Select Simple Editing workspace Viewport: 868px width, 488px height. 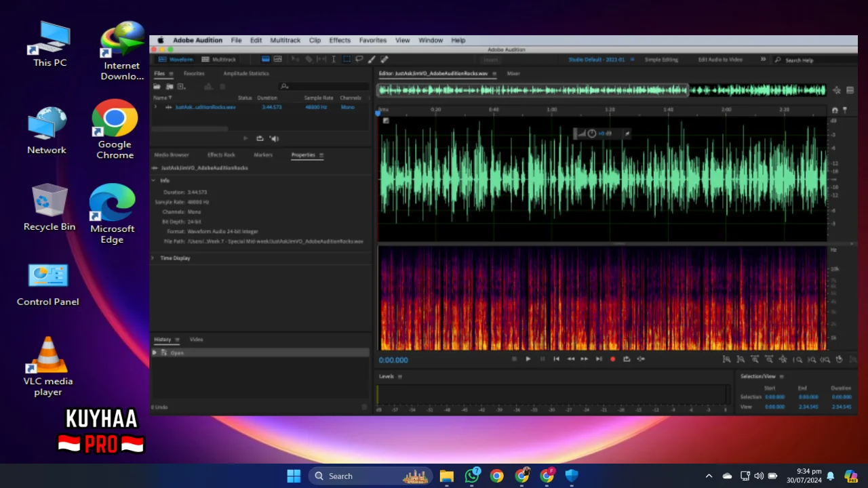[661, 60]
